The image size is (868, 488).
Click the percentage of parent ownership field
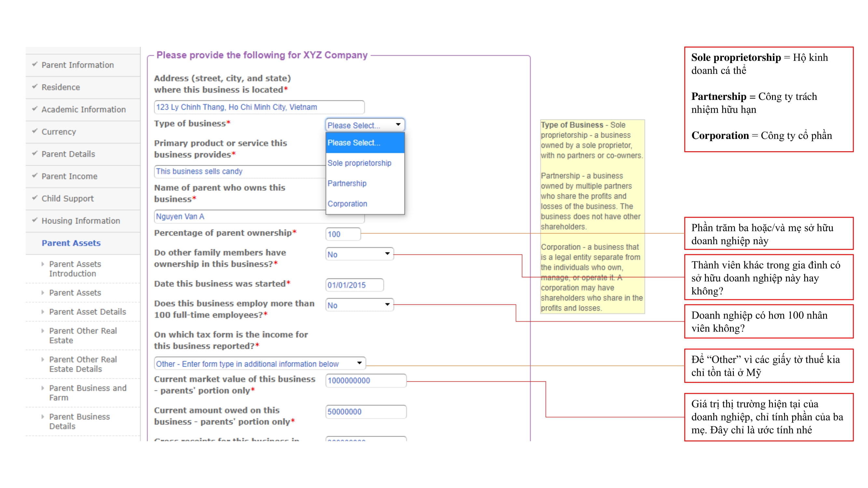point(343,234)
